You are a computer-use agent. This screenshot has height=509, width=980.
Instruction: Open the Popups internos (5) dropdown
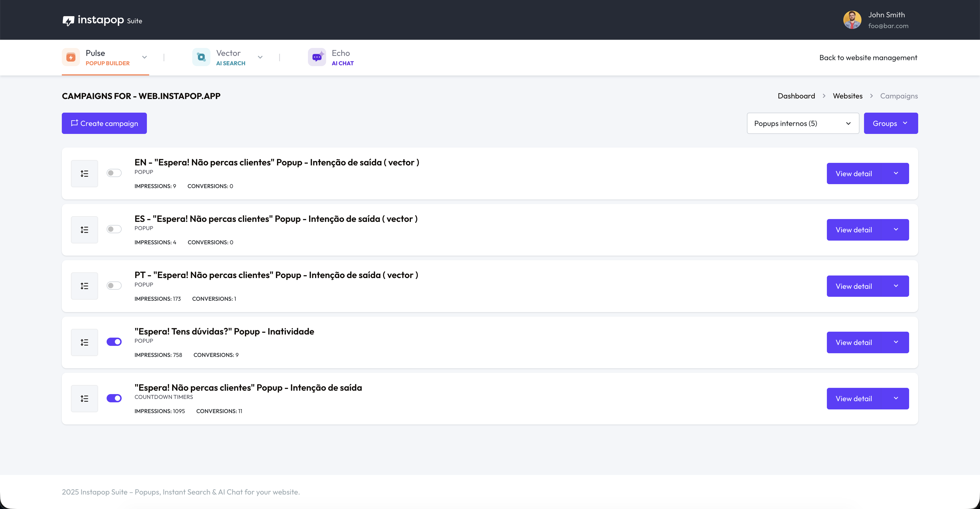tap(803, 123)
